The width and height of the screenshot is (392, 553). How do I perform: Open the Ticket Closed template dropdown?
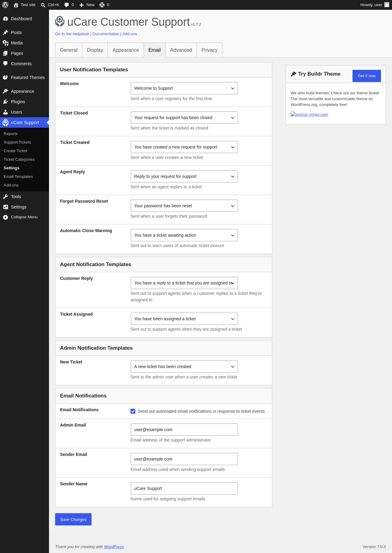point(184,118)
